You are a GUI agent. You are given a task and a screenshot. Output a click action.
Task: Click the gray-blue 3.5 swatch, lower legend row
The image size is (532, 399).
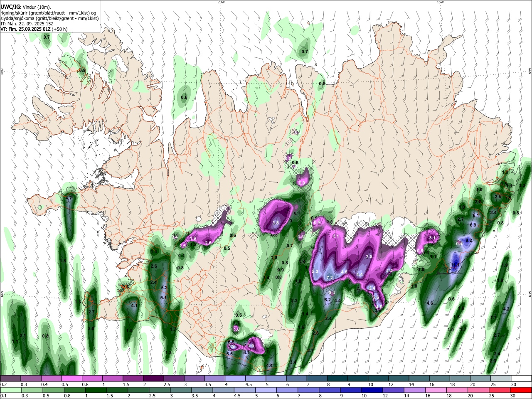(202, 390)
